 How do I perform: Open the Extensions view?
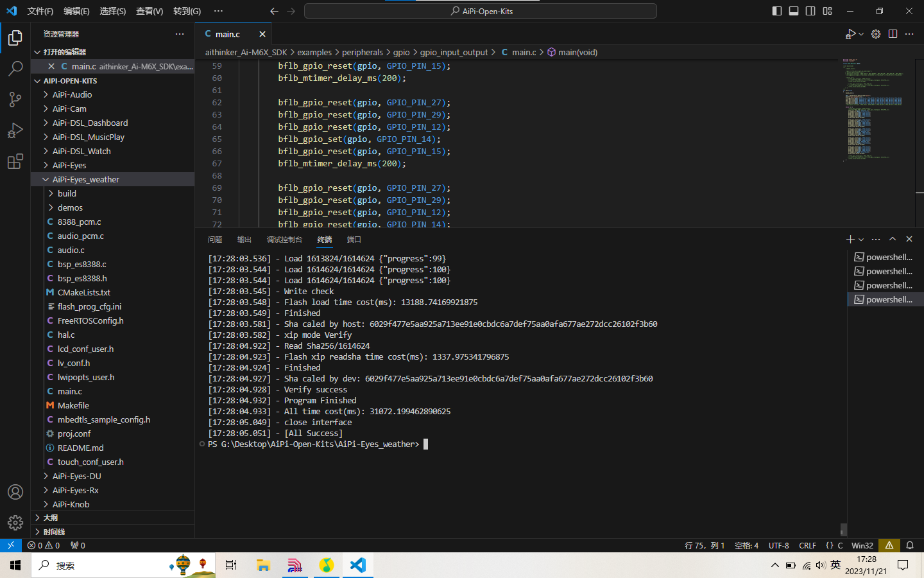(x=15, y=161)
